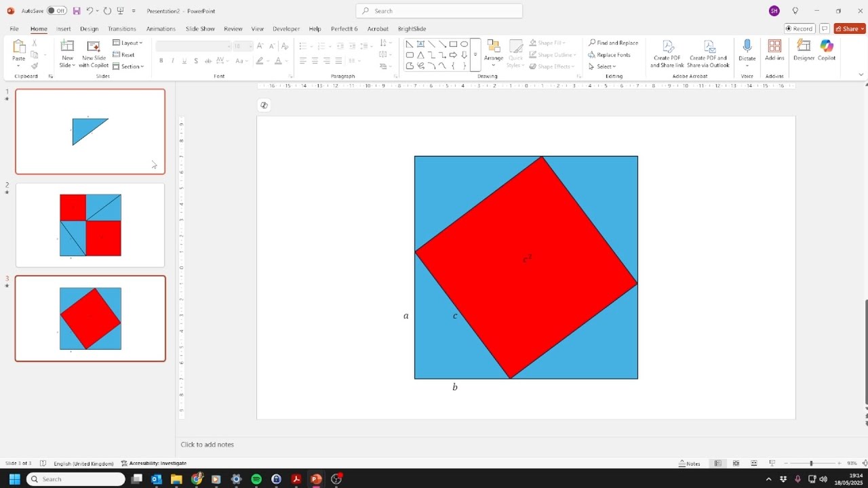This screenshot has height=488, width=868.
Task: Toggle Italic formatting
Action: 172,61
